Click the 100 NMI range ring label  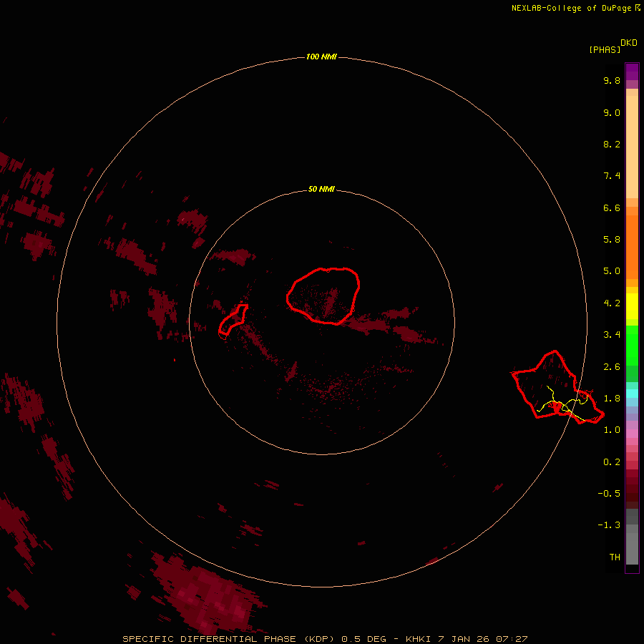pyautogui.click(x=321, y=57)
